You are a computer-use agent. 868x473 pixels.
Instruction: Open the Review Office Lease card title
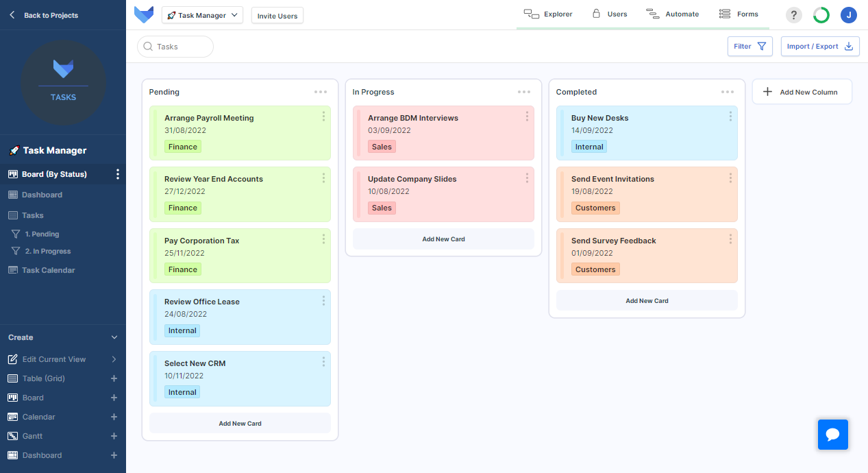point(202,302)
